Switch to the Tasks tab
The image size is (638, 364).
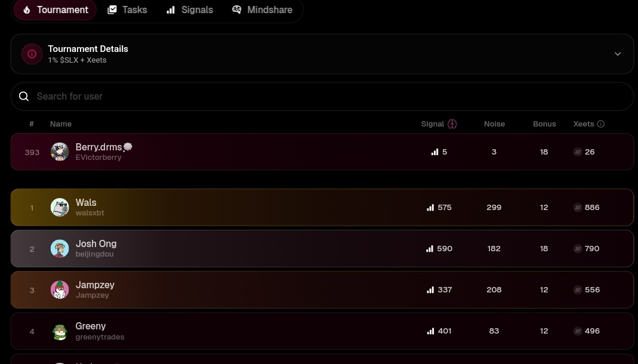tap(127, 10)
